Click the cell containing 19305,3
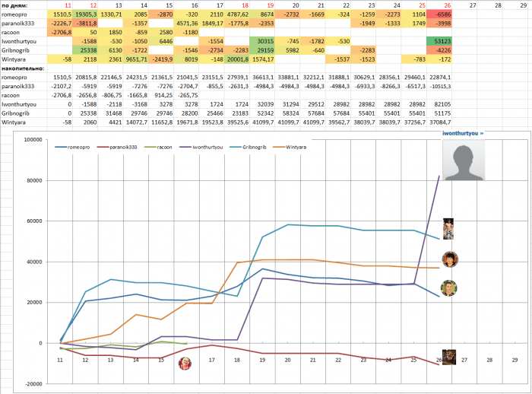The height and width of the screenshot is (394, 532). click(x=85, y=14)
